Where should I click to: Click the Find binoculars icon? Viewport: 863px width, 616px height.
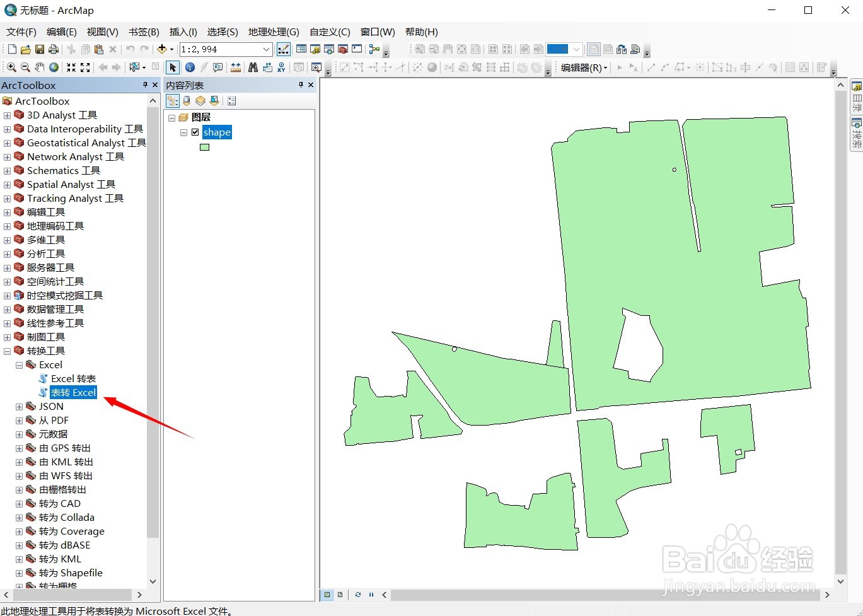pos(253,67)
